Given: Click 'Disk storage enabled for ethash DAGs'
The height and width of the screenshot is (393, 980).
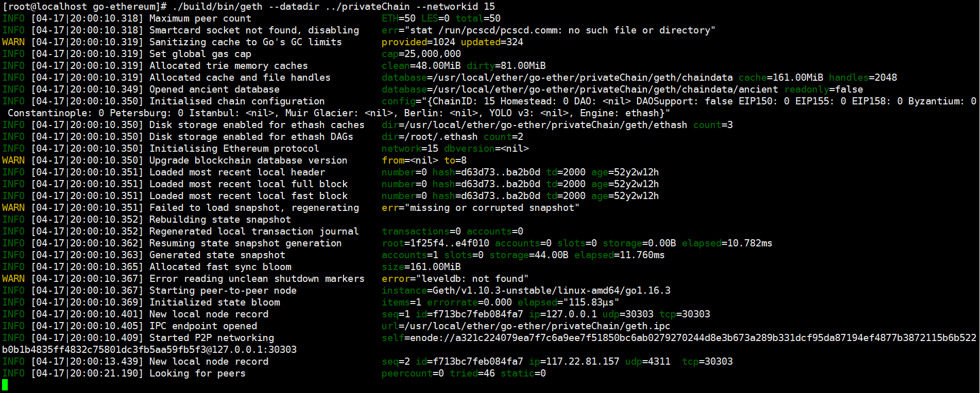Looking at the screenshot, I should 251,137.
